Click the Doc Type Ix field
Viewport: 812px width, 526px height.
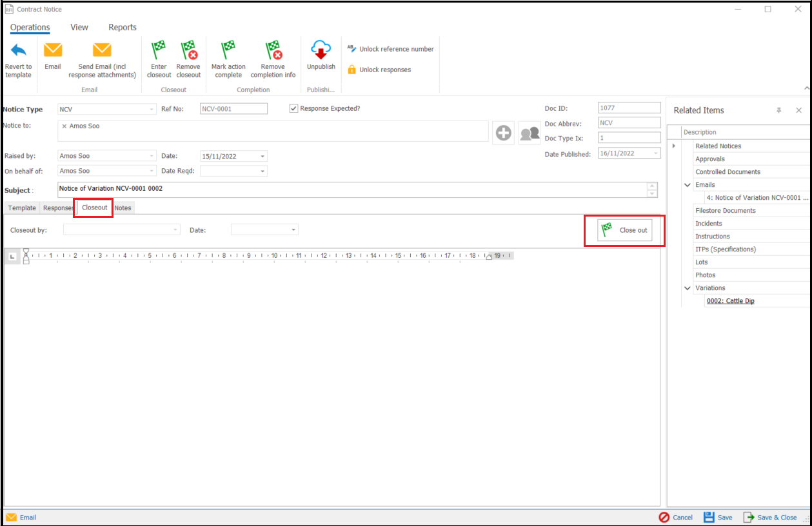click(629, 138)
